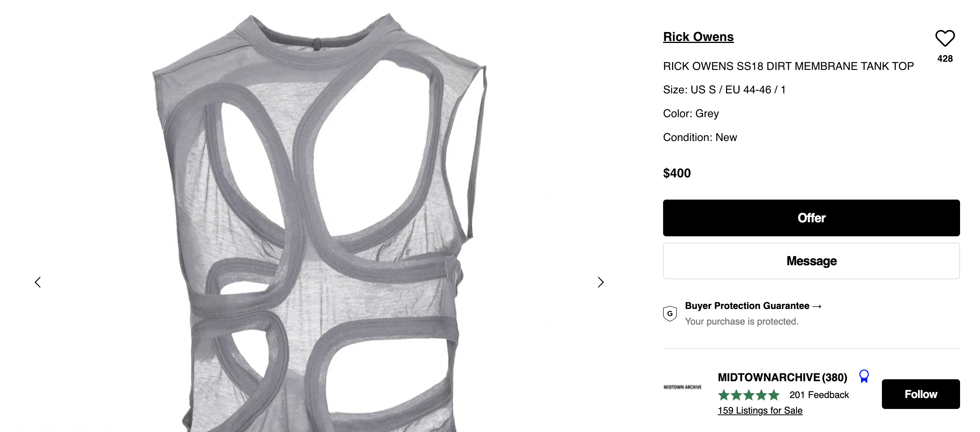Open the Midtown Archive seller avatar

tap(682, 387)
